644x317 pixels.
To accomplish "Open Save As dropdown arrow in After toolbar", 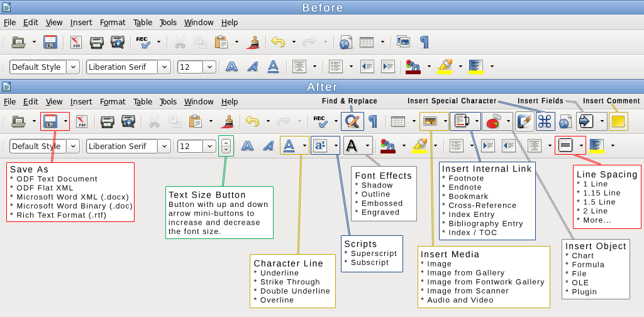I will [65, 121].
